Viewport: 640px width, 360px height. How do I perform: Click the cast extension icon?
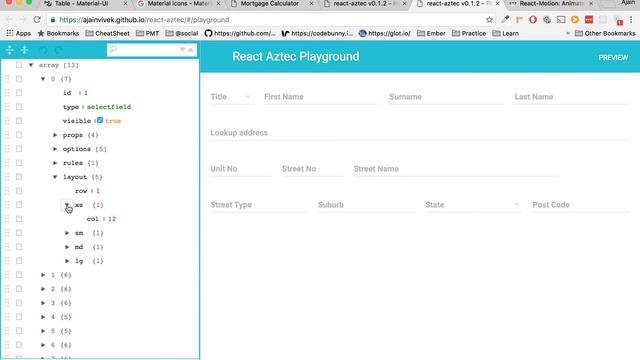pos(561,19)
